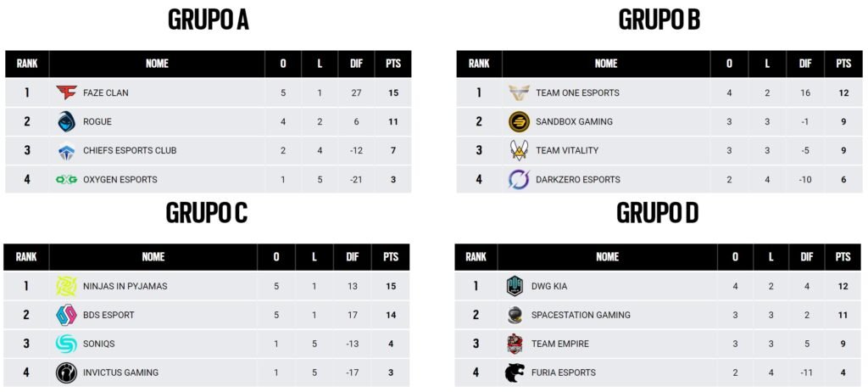Image resolution: width=868 pixels, height=392 pixels.
Task: Click the Sandbox Gaming logo
Action: (519, 121)
